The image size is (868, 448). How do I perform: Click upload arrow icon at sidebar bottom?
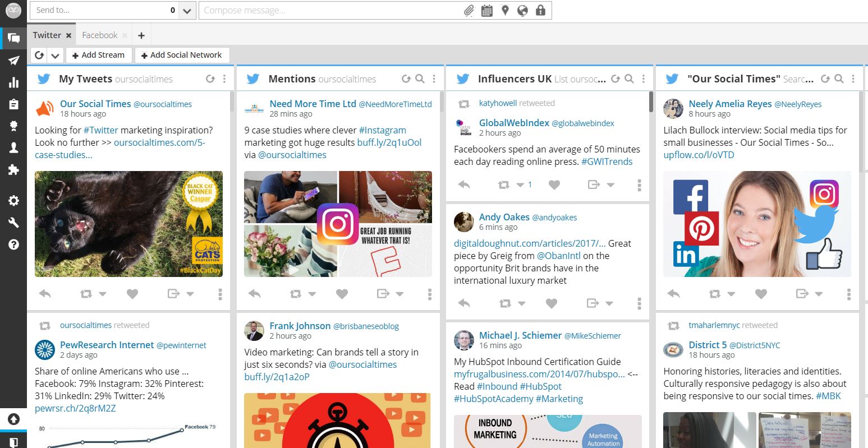[x=13, y=419]
